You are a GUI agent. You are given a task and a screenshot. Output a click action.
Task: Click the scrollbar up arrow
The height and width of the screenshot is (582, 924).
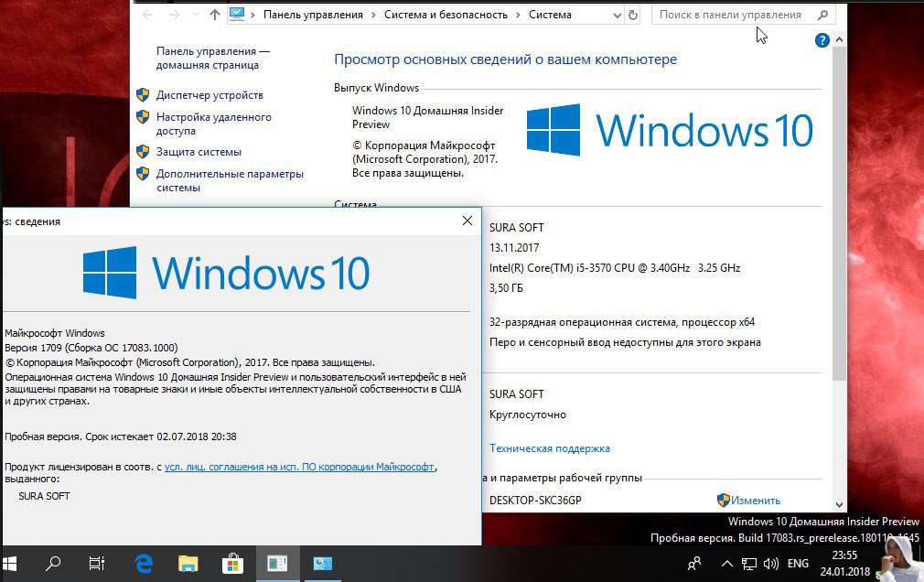(x=839, y=39)
